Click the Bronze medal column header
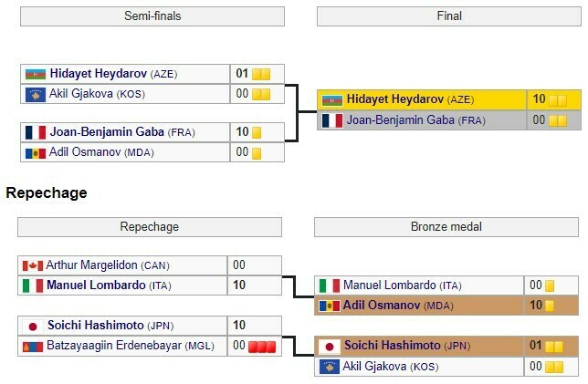Viewport: 588px width, 384px height. click(446, 227)
